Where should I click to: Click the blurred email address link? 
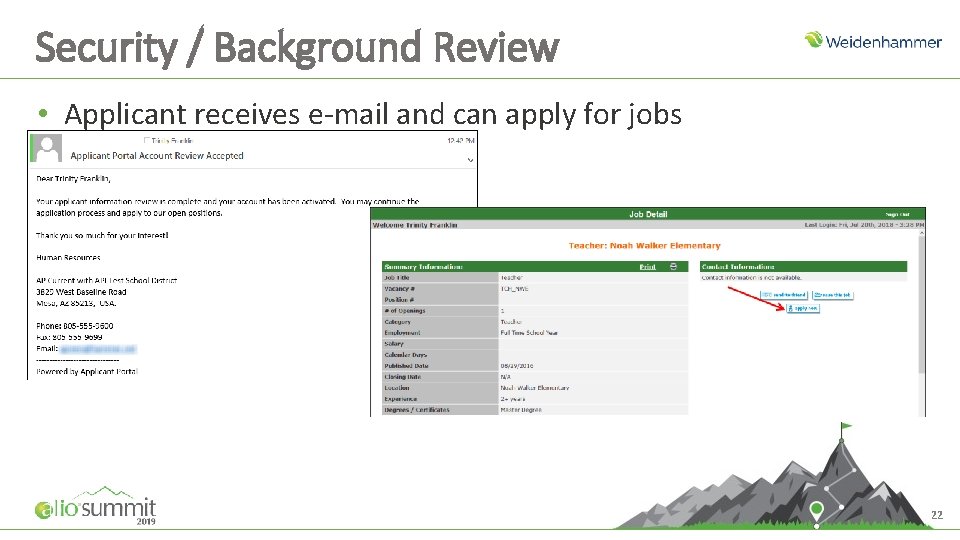98,349
